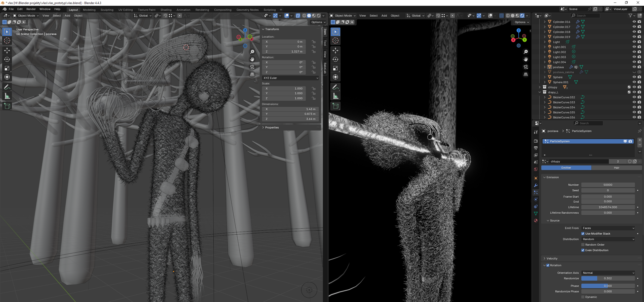This screenshot has height=302, width=644.
Task: Select the Scale tool in left viewport
Action: pyautogui.click(x=7, y=68)
